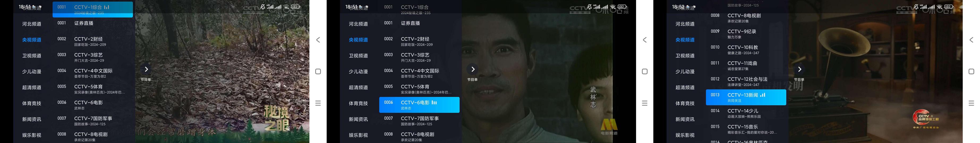Tap Android menu lines beside the movie screen
Image resolution: width=980 pixels, height=143 pixels.
tap(645, 103)
